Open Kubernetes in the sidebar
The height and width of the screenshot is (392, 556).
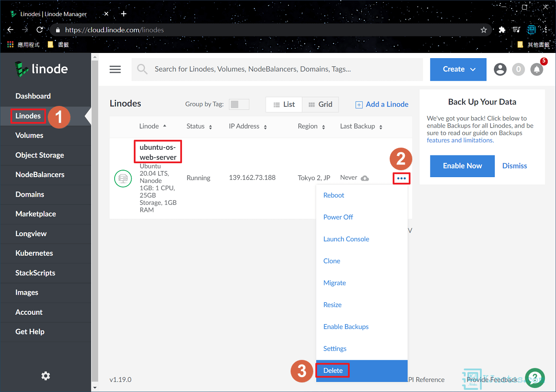pyautogui.click(x=46, y=253)
